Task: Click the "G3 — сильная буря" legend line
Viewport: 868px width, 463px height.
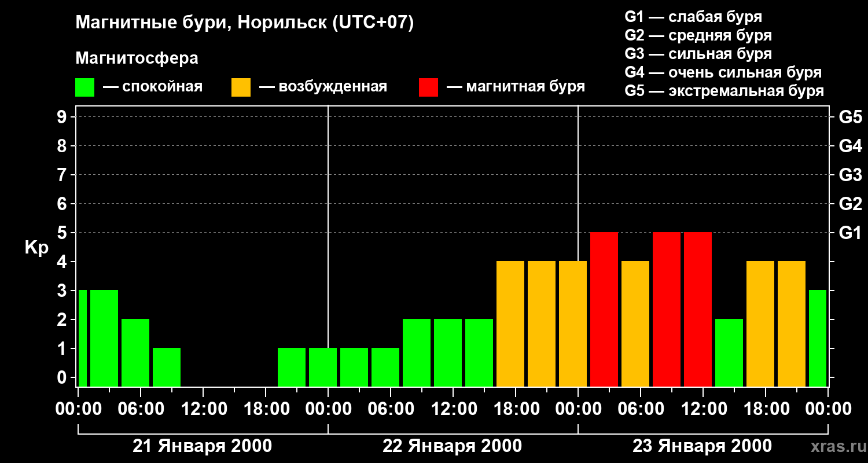Action: click(698, 54)
